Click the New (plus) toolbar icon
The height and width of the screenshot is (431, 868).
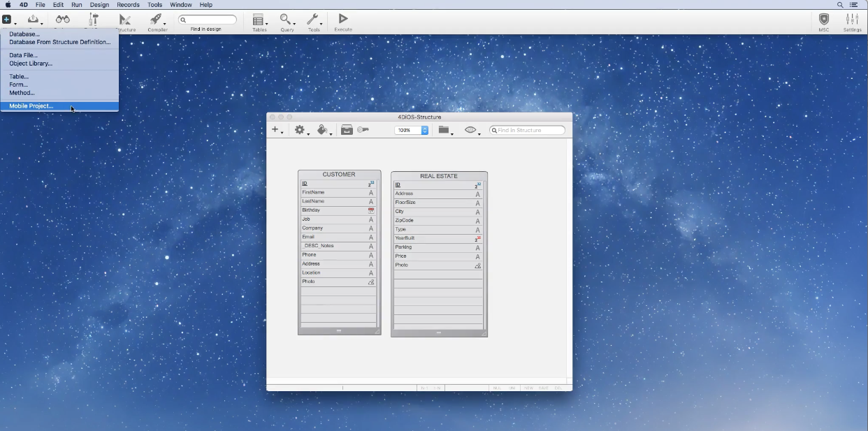6,20
